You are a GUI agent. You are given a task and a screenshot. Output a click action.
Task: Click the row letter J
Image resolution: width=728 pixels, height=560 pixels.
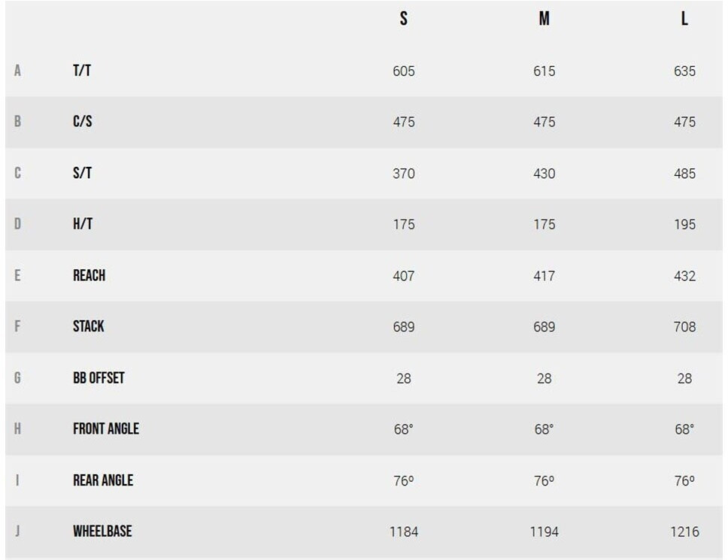[x=17, y=531]
